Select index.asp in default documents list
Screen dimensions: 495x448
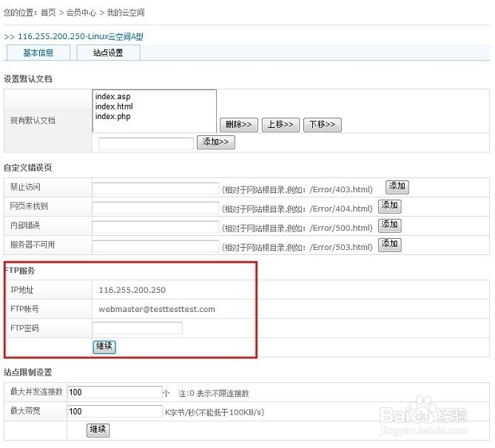(x=112, y=96)
